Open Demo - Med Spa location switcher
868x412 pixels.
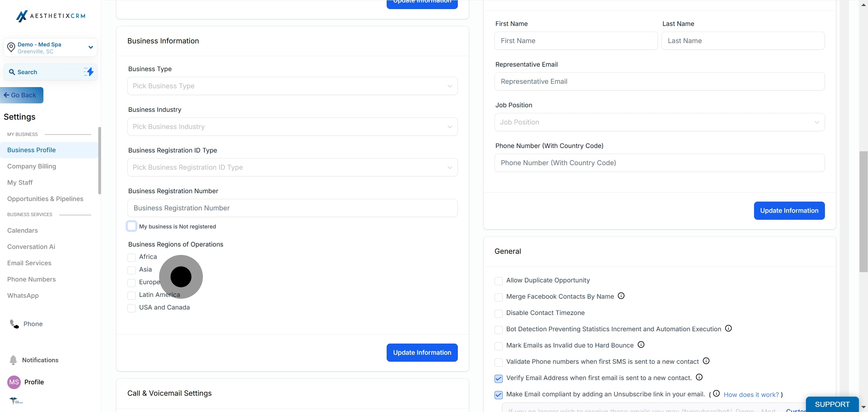51,48
